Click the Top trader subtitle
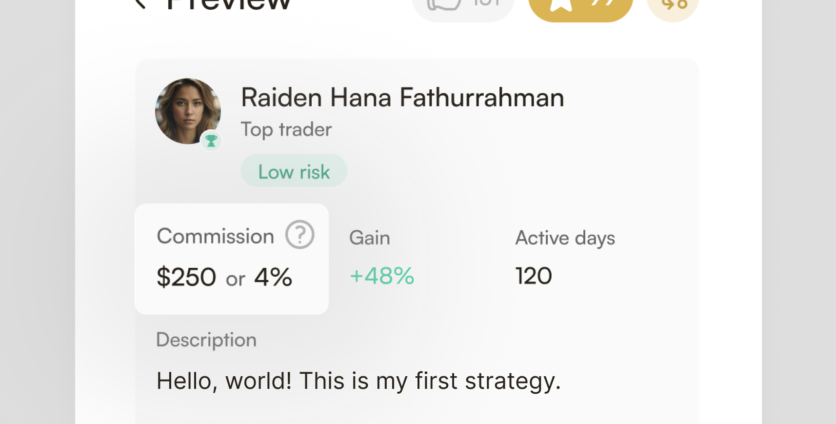The image size is (836, 424). pyautogui.click(x=286, y=130)
